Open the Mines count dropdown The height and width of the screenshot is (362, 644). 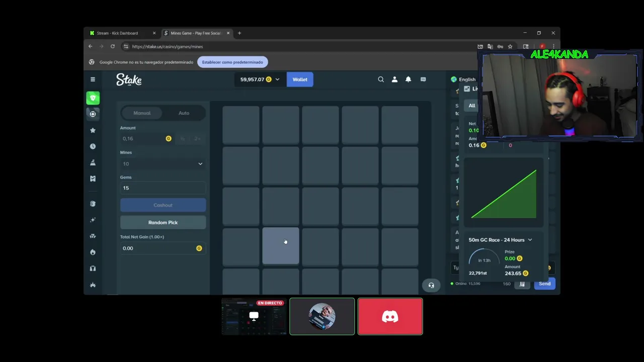(x=163, y=164)
